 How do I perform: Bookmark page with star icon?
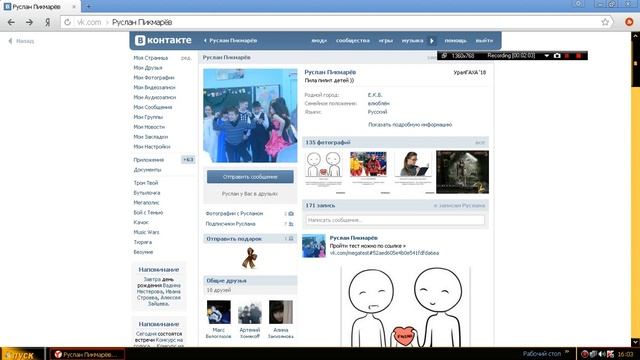pyautogui.click(x=605, y=22)
